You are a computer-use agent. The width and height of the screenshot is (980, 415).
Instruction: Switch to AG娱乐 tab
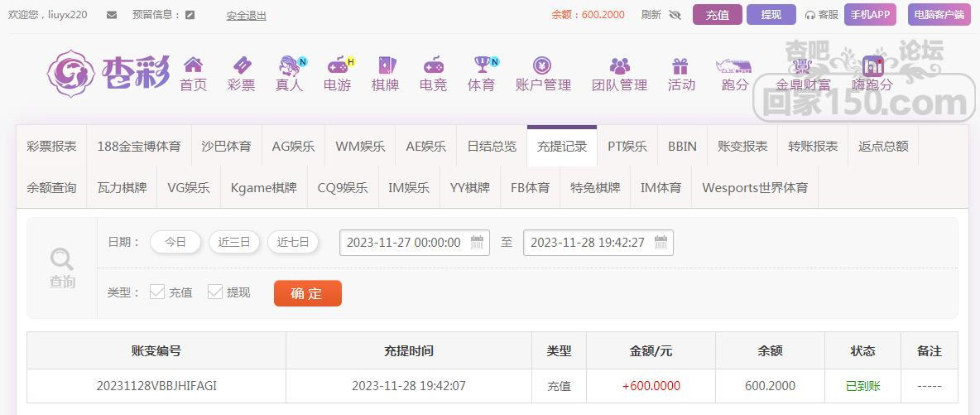[293, 147]
